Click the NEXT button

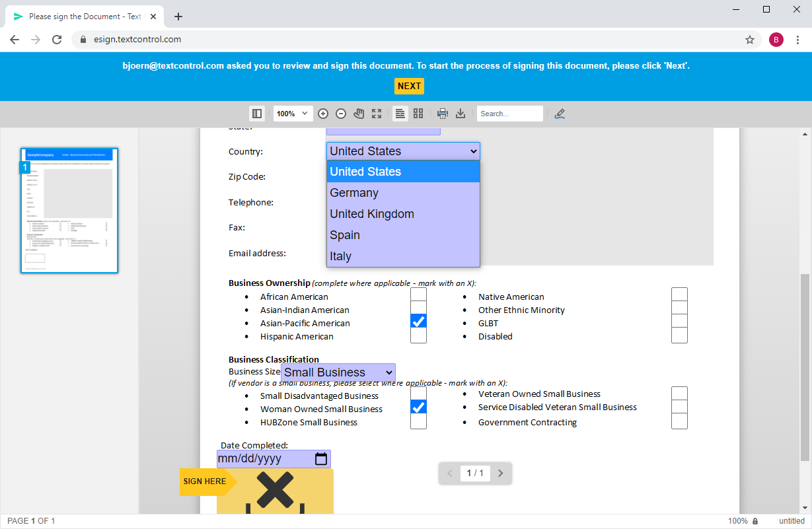click(409, 86)
